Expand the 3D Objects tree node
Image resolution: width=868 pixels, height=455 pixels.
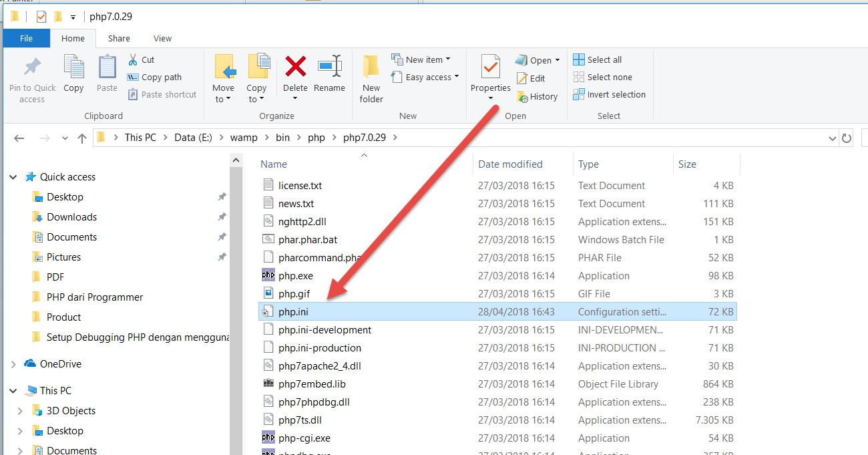tap(20, 411)
